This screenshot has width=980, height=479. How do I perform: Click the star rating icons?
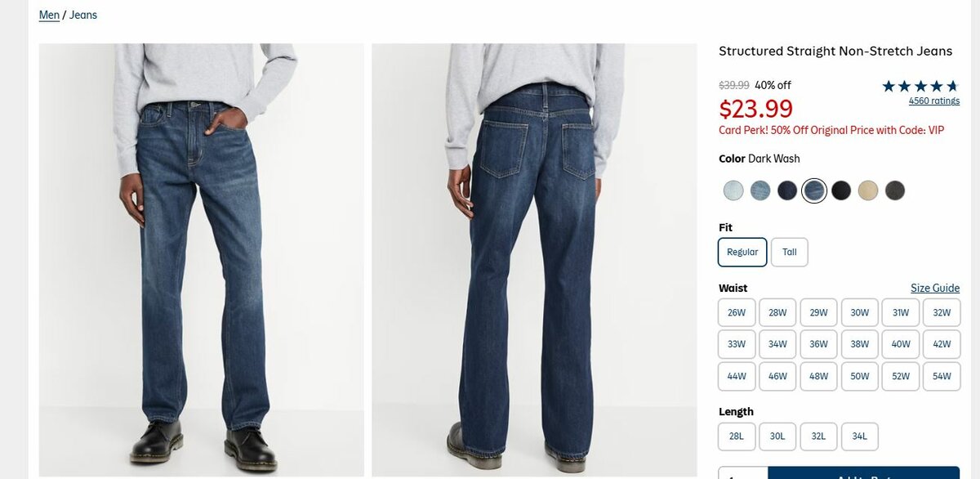pyautogui.click(x=920, y=86)
